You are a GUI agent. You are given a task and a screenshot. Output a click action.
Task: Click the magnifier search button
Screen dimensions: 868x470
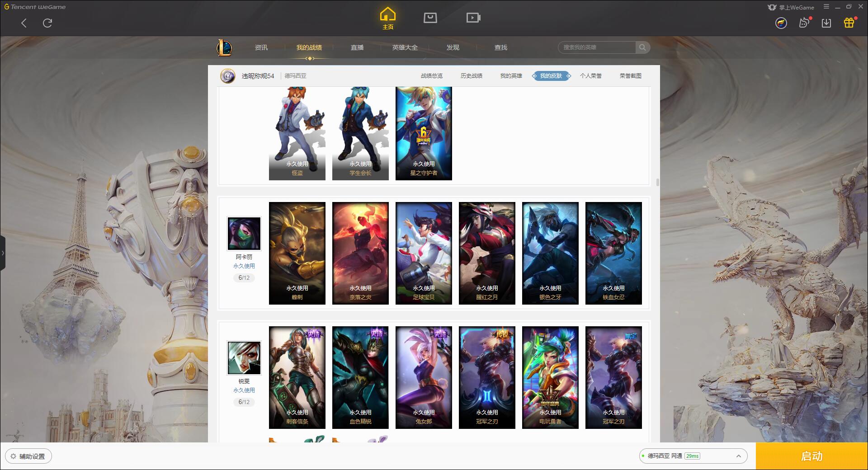(642, 47)
